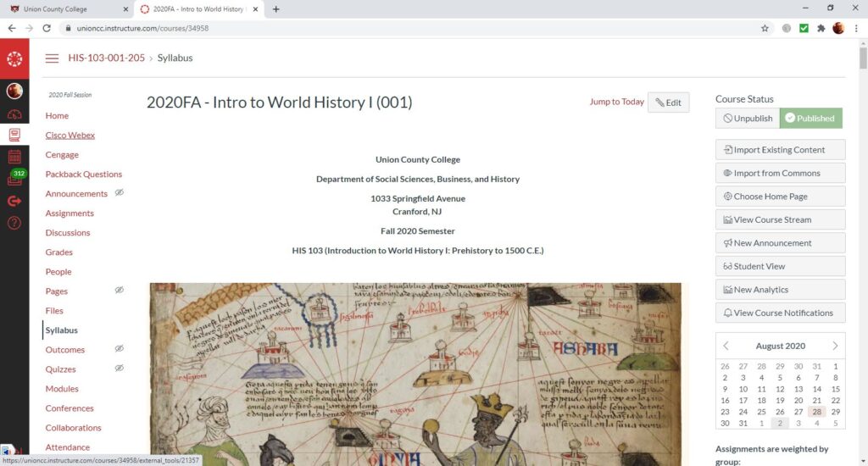Toggle visibility eye next to Pages
This screenshot has width=868, height=466.
click(120, 291)
